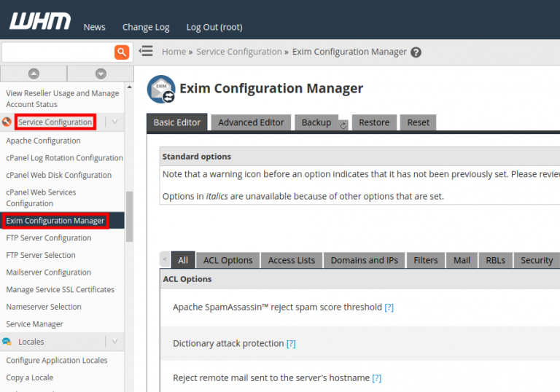Screen dimensions: 560x392
Task: Click the orange search magnifier button
Action: 122,52
